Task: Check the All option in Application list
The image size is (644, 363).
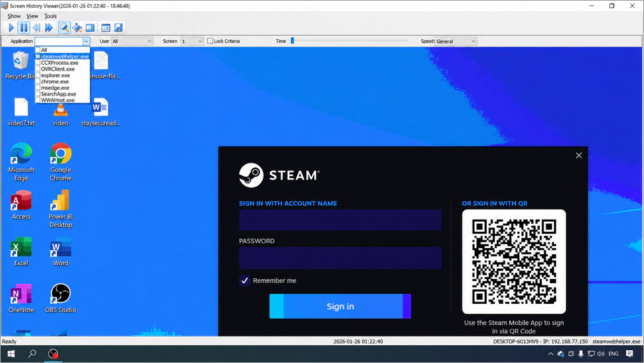Action: point(38,50)
